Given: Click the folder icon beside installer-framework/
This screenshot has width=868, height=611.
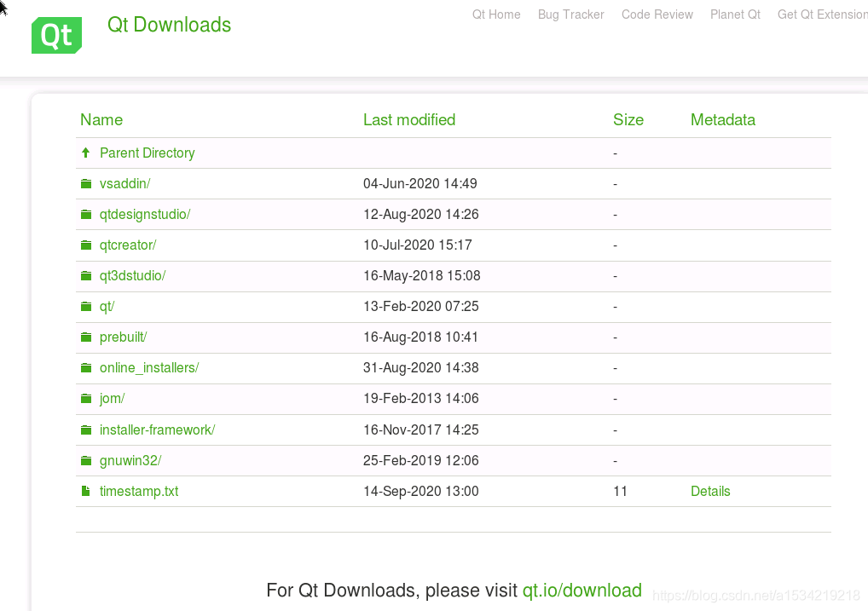Looking at the screenshot, I should (86, 430).
